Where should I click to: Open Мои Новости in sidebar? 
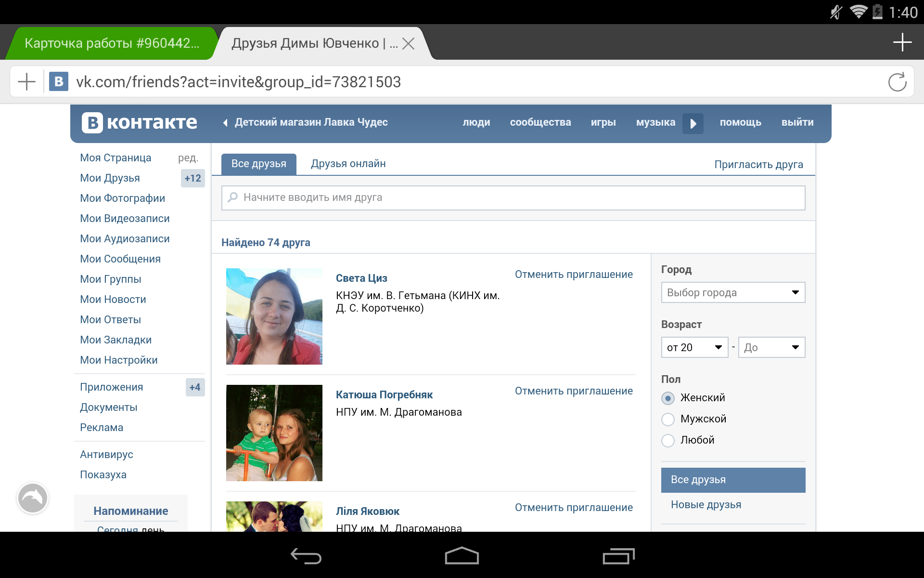pos(113,300)
